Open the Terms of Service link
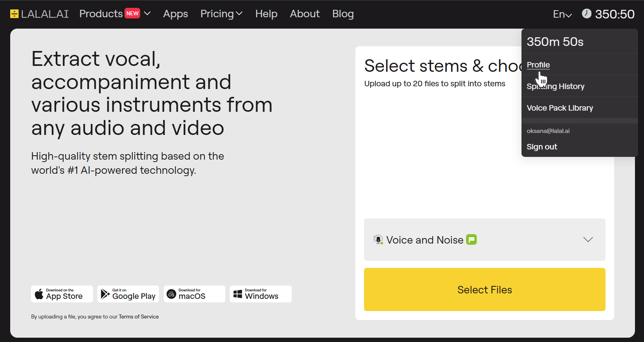This screenshot has width=644, height=342. 139,317
